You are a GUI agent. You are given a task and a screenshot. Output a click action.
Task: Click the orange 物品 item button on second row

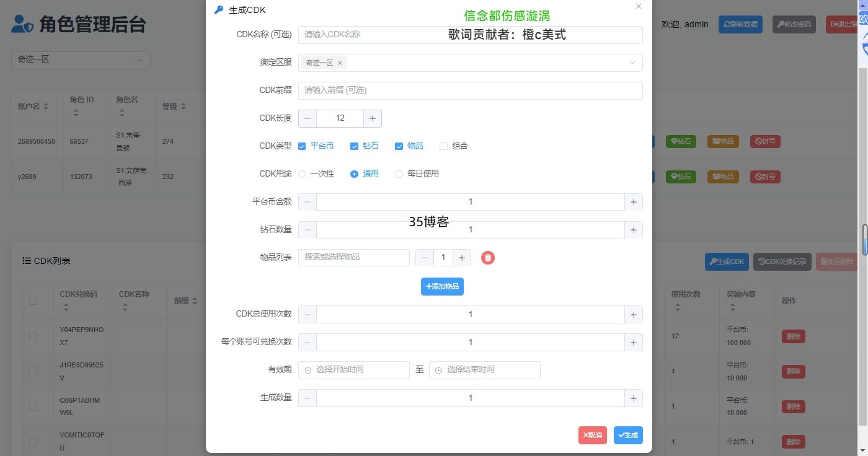point(722,177)
